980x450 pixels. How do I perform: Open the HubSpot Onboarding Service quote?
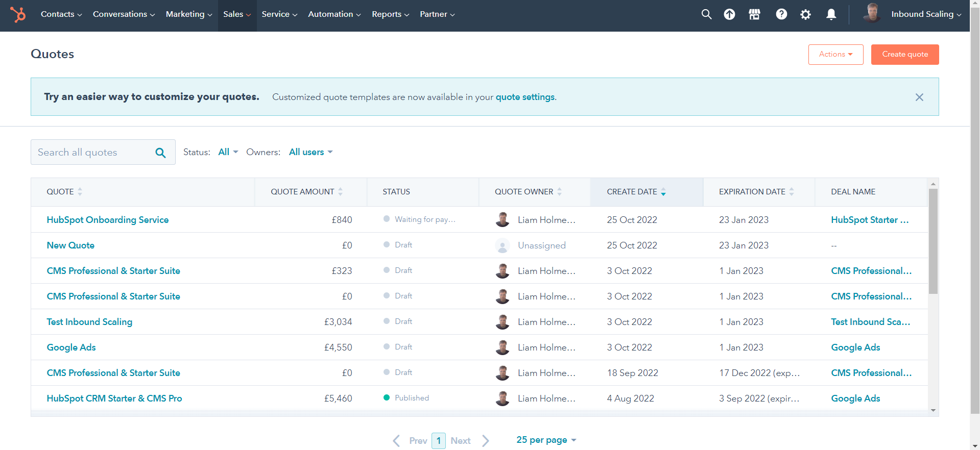[108, 220]
